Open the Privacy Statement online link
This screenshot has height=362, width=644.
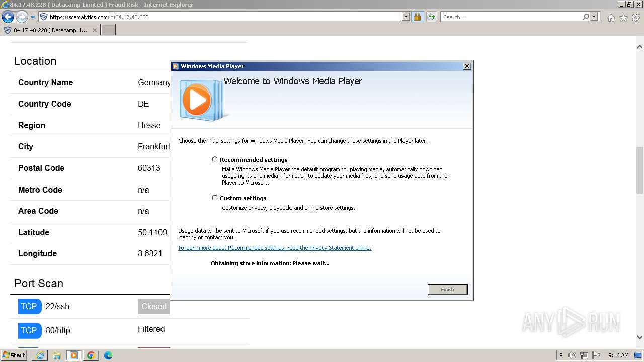click(x=275, y=248)
